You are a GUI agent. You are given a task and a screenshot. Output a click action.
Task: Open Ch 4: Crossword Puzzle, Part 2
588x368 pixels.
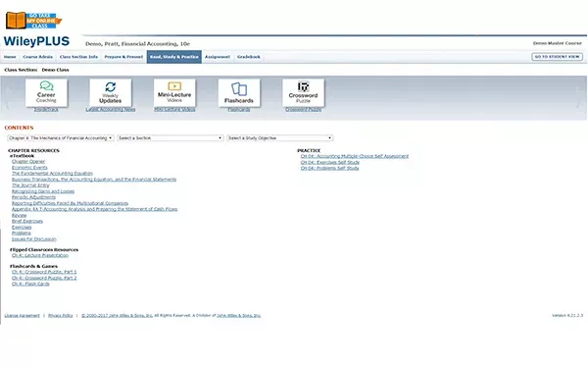[44, 278]
